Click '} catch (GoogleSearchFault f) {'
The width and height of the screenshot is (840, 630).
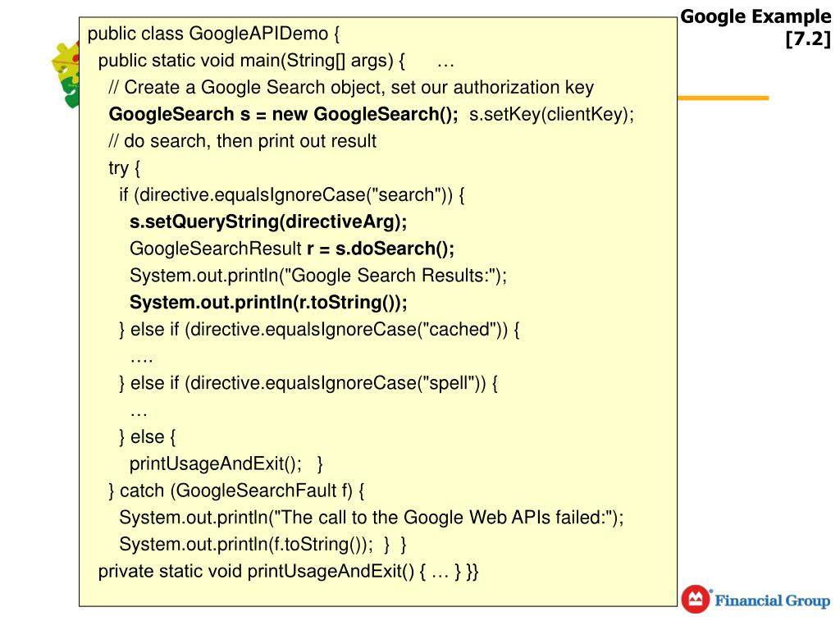[x=237, y=491]
